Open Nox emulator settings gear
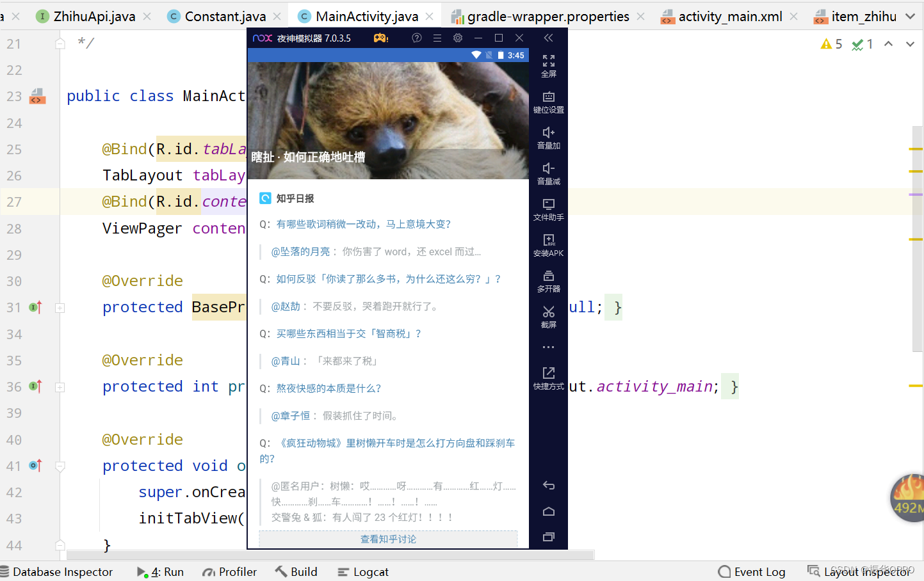This screenshot has height=581, width=924. coord(458,38)
